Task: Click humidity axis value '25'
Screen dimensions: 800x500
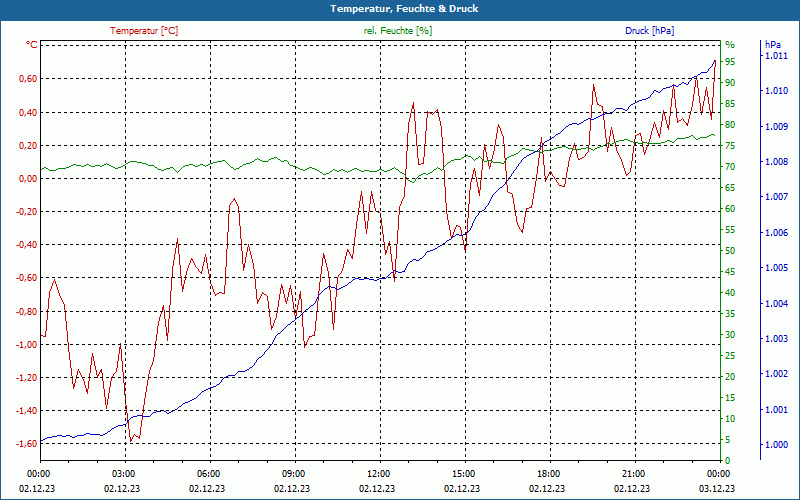Action: [x=730, y=356]
